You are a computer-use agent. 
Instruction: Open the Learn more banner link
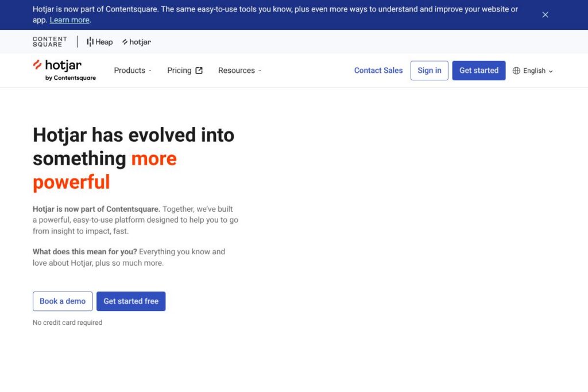pyautogui.click(x=69, y=20)
